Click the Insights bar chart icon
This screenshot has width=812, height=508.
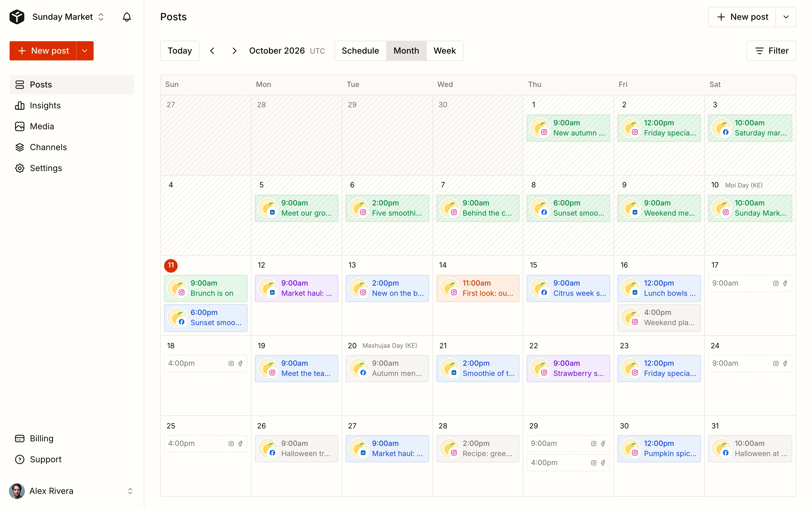(20, 106)
